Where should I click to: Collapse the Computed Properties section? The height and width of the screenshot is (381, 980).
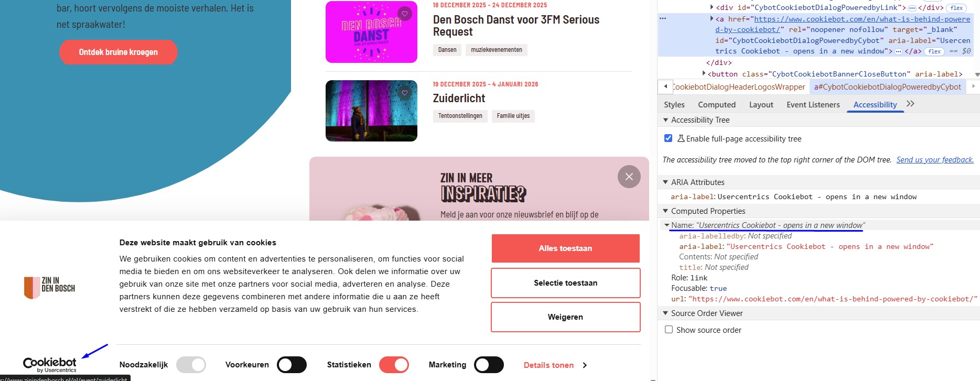click(x=665, y=211)
